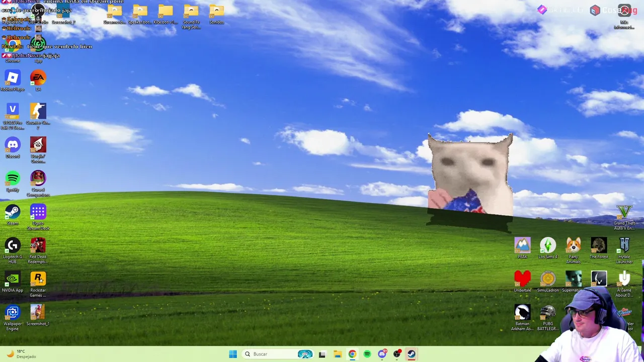Open Logitech G HUB desktop icon
The height and width of the screenshot is (362, 644).
(x=13, y=250)
